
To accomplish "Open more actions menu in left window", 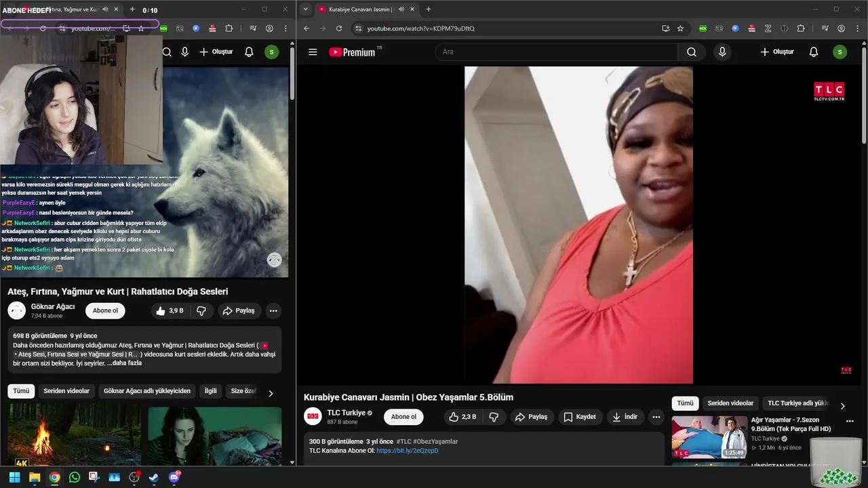I will (273, 311).
